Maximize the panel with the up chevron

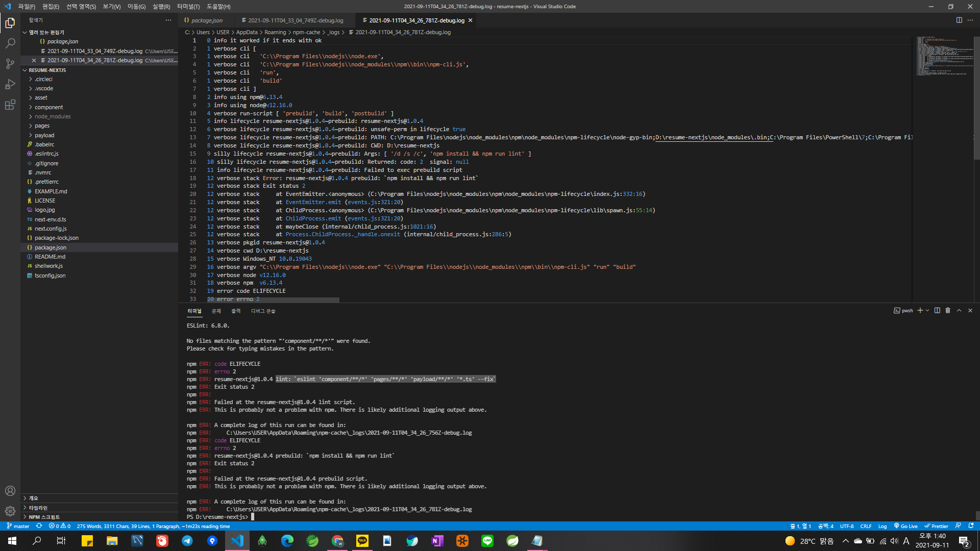tap(959, 310)
